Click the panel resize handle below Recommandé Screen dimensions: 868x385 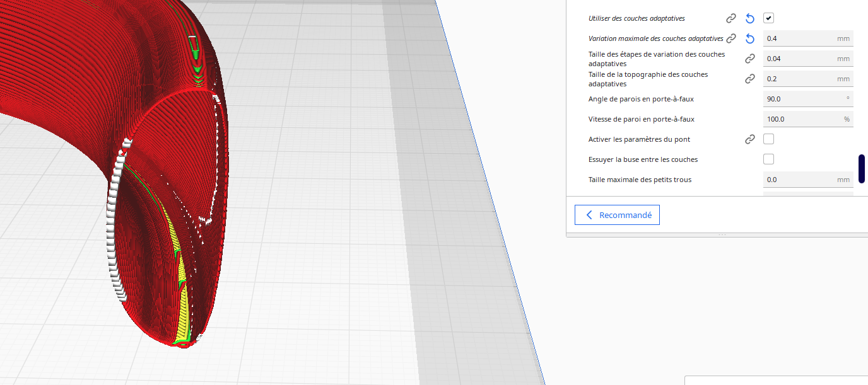[x=722, y=234]
